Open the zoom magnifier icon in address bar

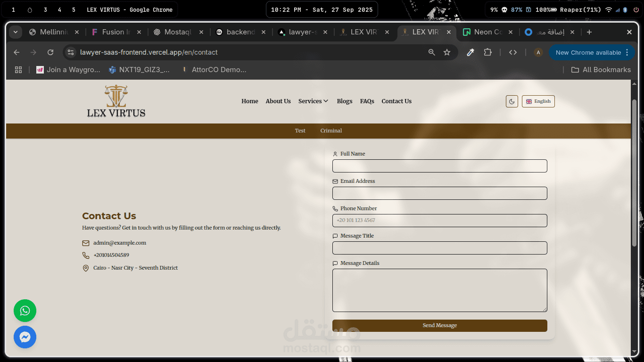(431, 52)
